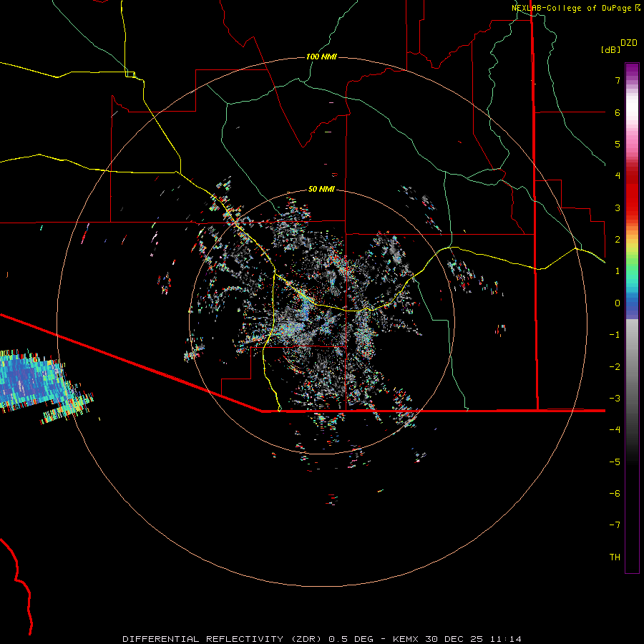Click the -1 value on color scale
This screenshot has width=644, height=644.
[615, 335]
